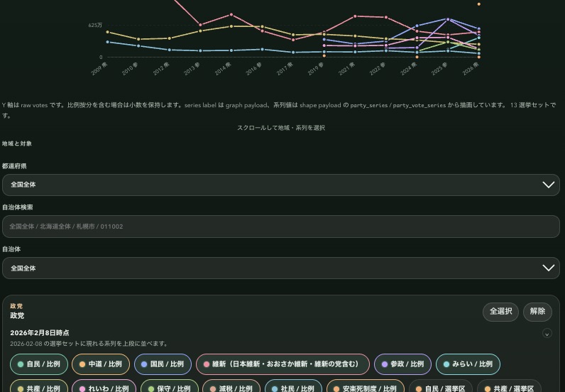The width and height of the screenshot is (565, 392).
Task: Click the 2009 衆 axis label
Action: [x=99, y=68]
